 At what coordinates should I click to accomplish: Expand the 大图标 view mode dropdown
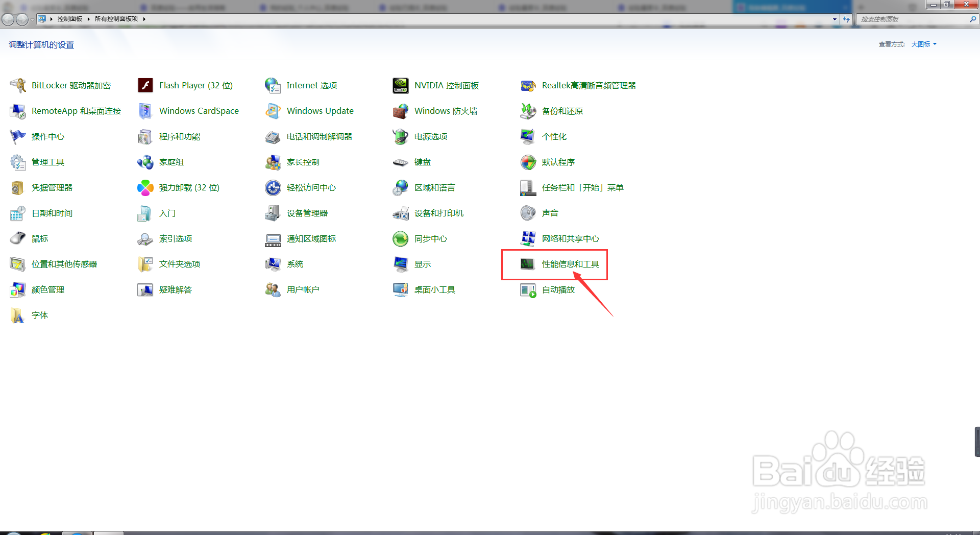tap(924, 44)
